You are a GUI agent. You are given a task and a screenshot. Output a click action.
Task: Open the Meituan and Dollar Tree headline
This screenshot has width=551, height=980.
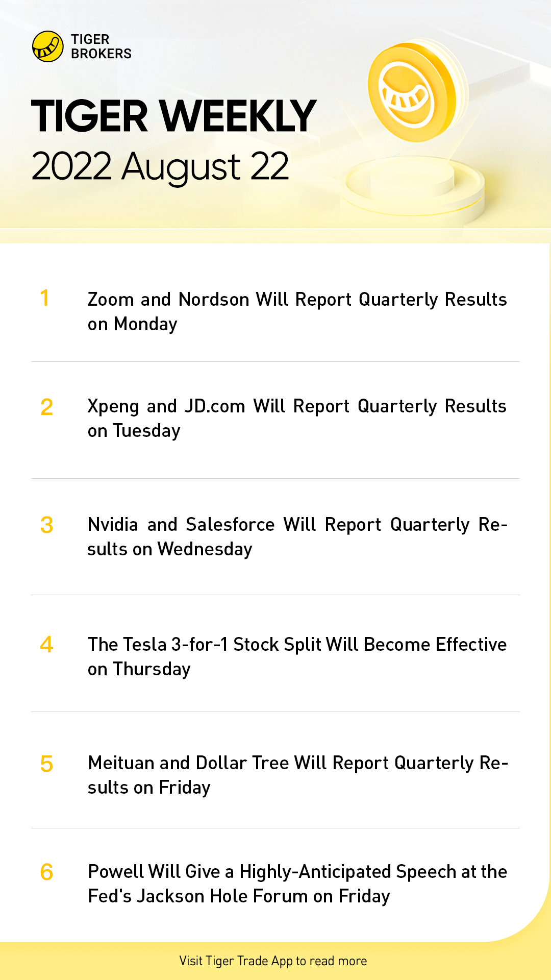[297, 775]
